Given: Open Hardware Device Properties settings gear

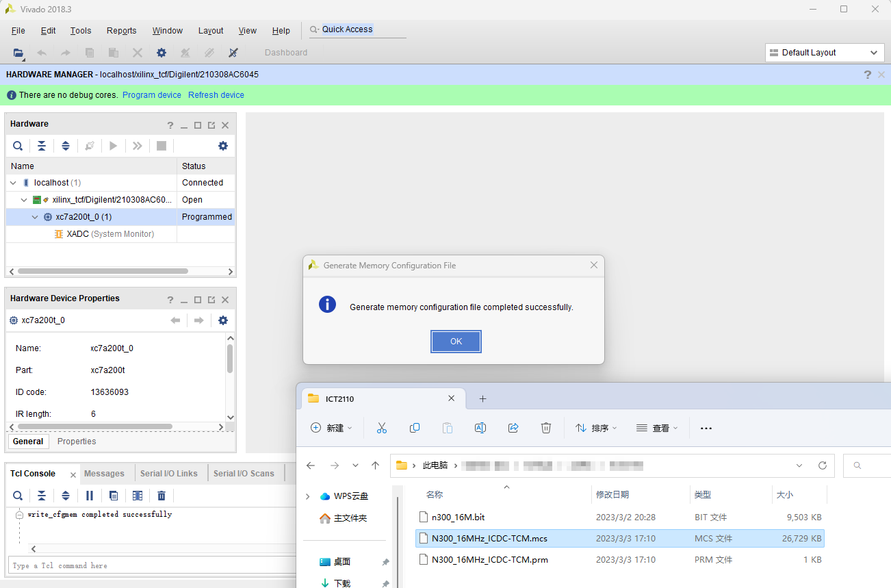Looking at the screenshot, I should pos(223,320).
